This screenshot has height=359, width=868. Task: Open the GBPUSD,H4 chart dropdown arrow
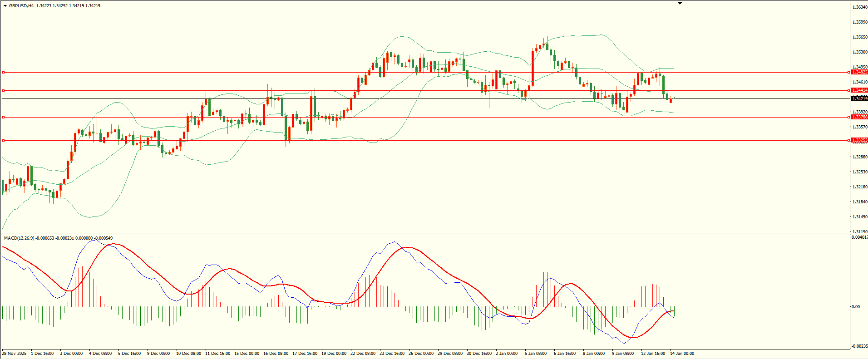(x=5, y=6)
